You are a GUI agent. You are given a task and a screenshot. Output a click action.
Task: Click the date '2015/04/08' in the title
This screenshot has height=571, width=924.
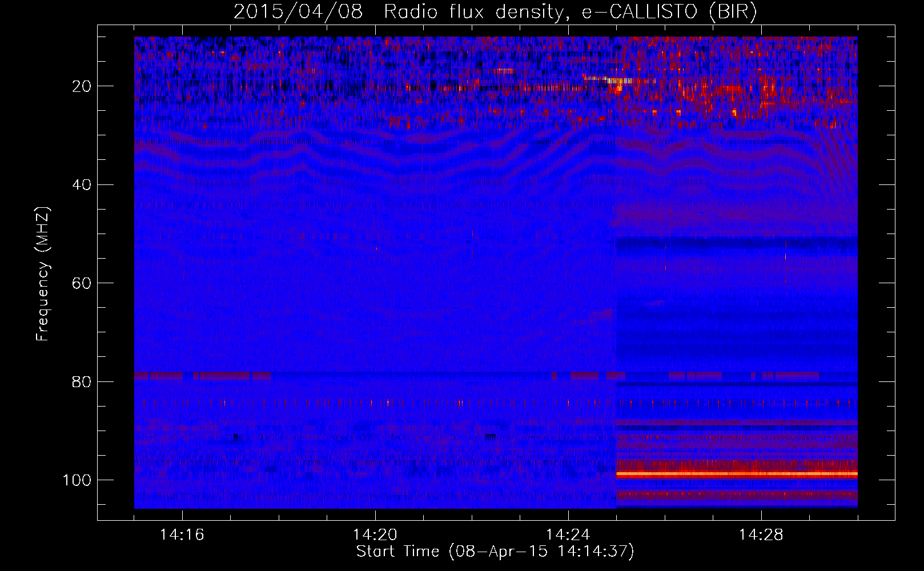(x=298, y=12)
